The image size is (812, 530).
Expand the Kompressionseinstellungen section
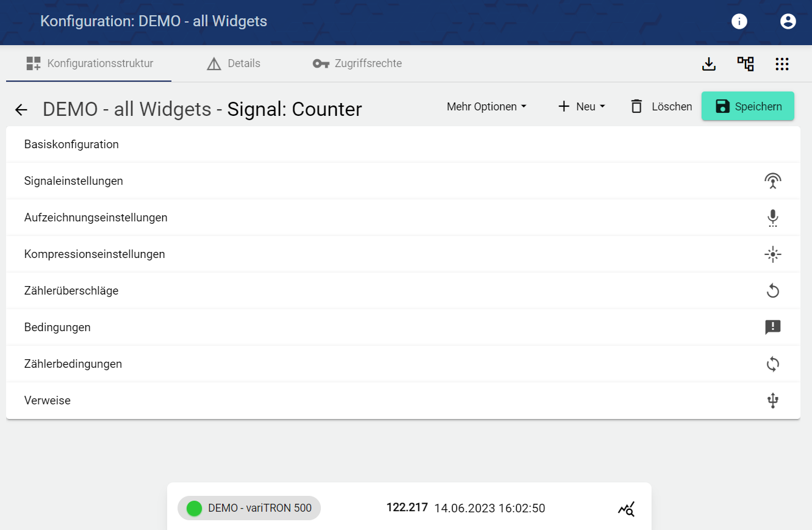tap(95, 254)
